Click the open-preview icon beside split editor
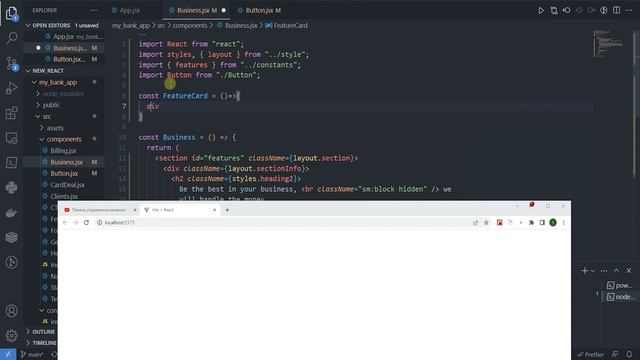640x360 pixels. [x=604, y=10]
